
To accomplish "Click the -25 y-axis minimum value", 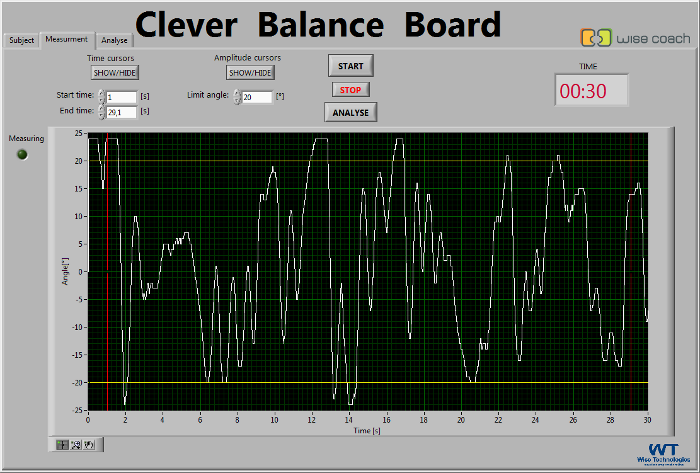I will click(x=77, y=410).
